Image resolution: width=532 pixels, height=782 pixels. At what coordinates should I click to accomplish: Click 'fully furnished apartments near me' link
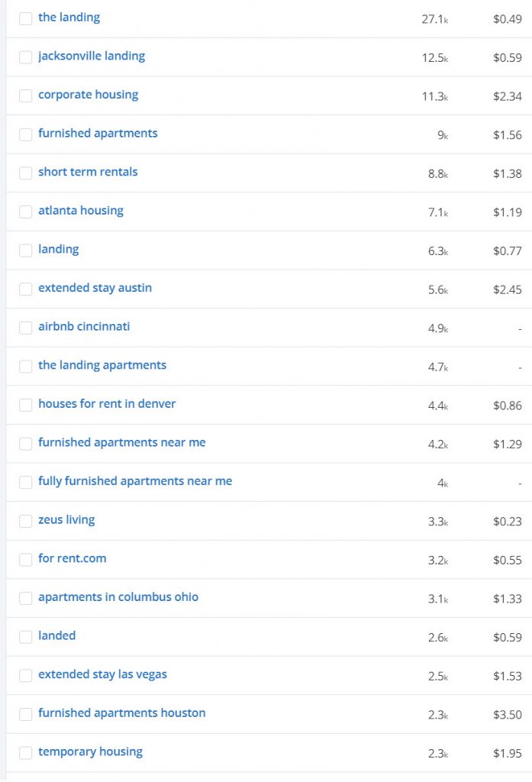(x=135, y=481)
